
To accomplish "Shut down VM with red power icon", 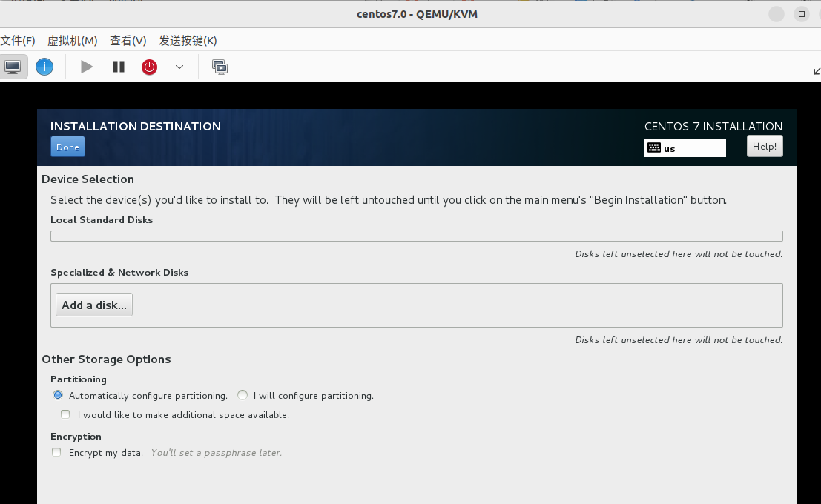I will point(149,67).
